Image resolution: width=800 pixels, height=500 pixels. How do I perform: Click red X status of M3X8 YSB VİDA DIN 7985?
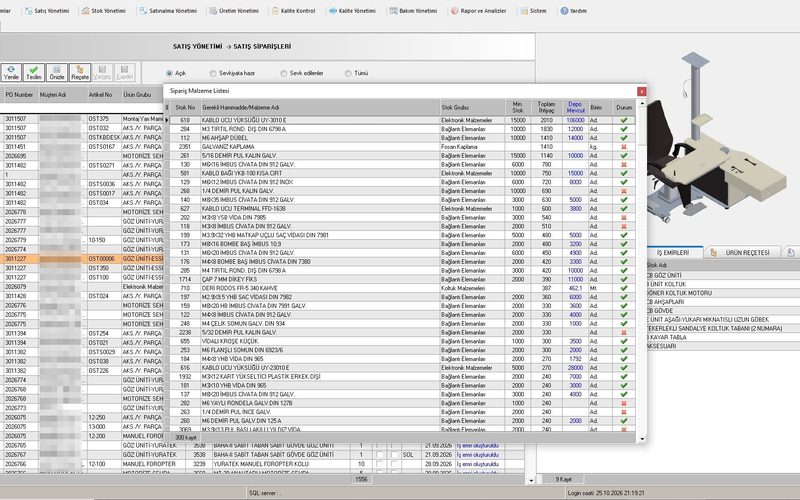point(623,218)
